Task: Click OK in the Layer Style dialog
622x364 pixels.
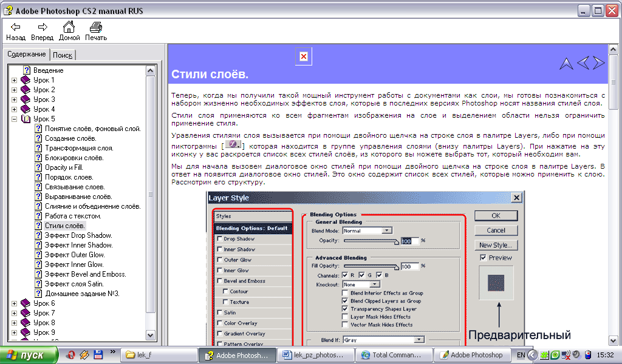Action: [496, 216]
